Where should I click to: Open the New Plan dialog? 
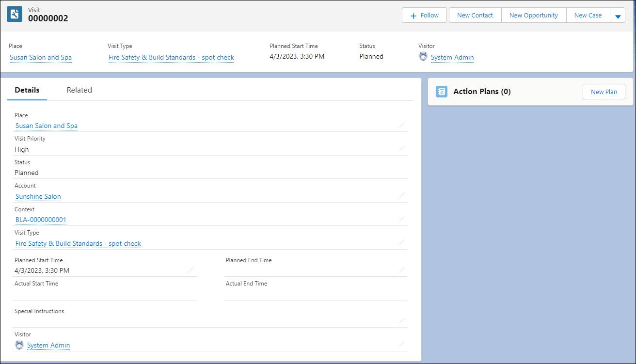pyautogui.click(x=604, y=92)
